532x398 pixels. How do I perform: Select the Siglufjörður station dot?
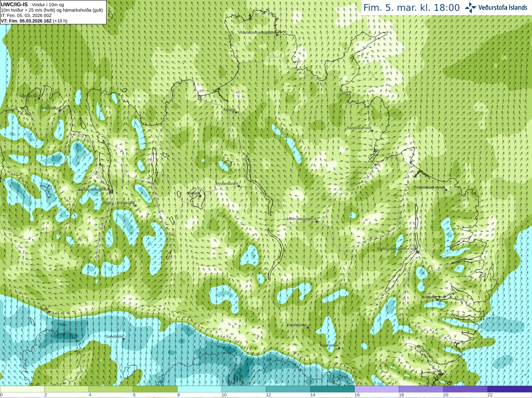39,98
